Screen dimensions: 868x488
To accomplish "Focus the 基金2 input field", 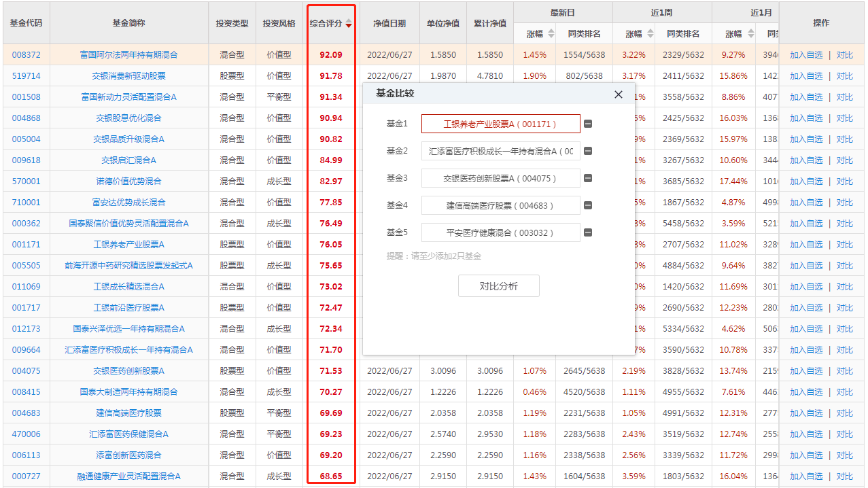I will [x=501, y=151].
